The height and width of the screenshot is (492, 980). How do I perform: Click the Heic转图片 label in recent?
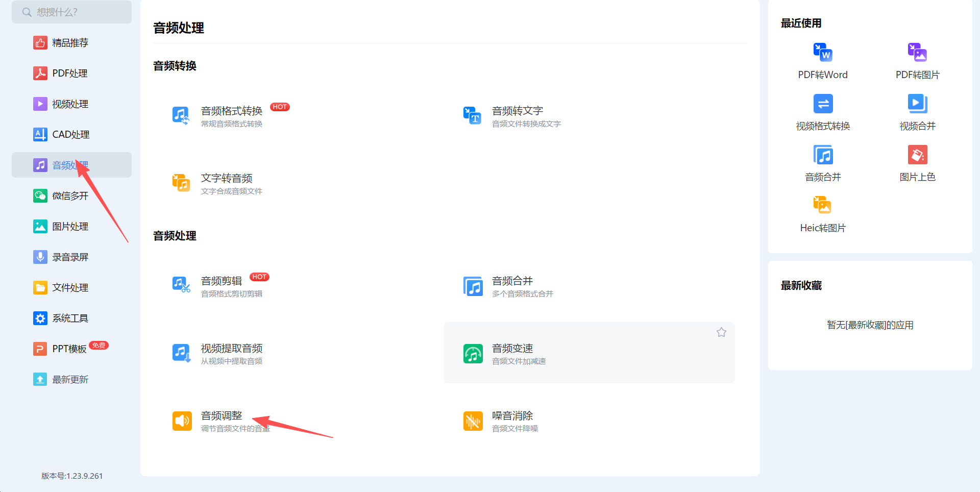pos(823,228)
